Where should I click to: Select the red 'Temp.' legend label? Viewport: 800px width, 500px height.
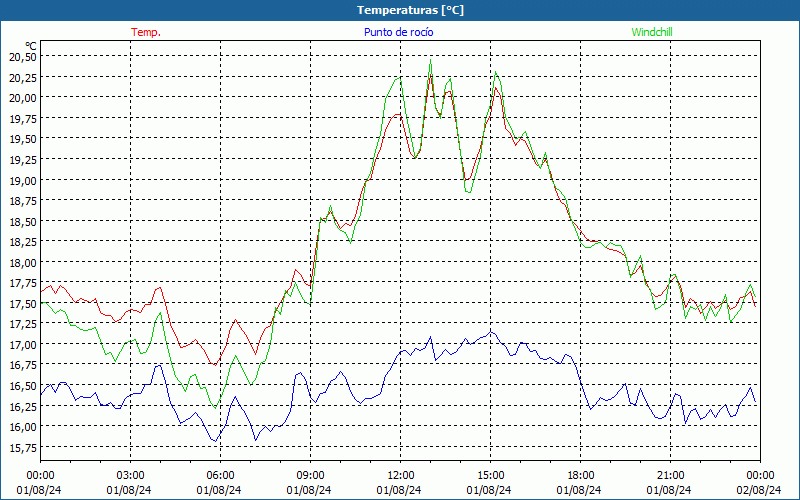pos(146,32)
